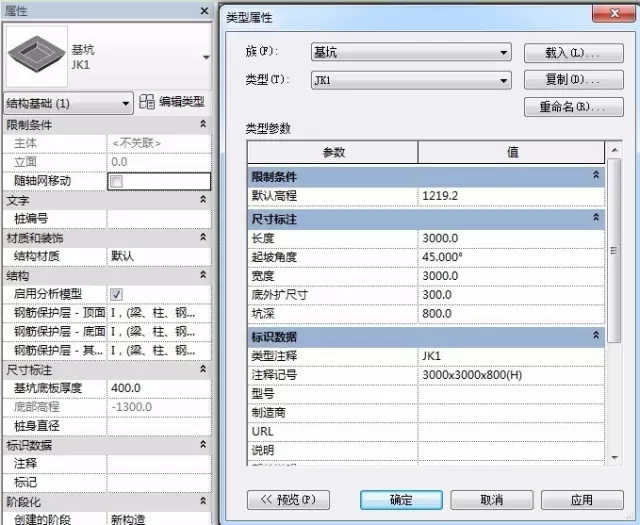Click the 预览 preview button
Screen dimensions: 640x525
tap(288, 499)
